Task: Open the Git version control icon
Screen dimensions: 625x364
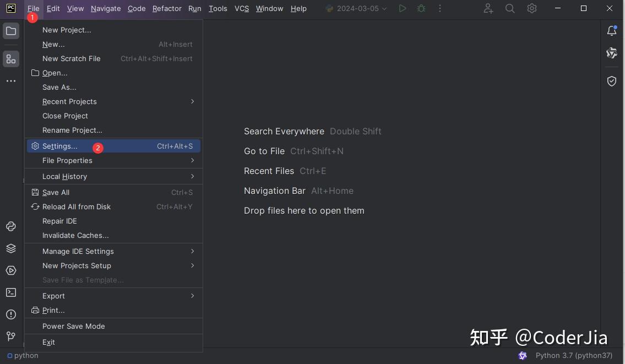Action: [x=11, y=336]
